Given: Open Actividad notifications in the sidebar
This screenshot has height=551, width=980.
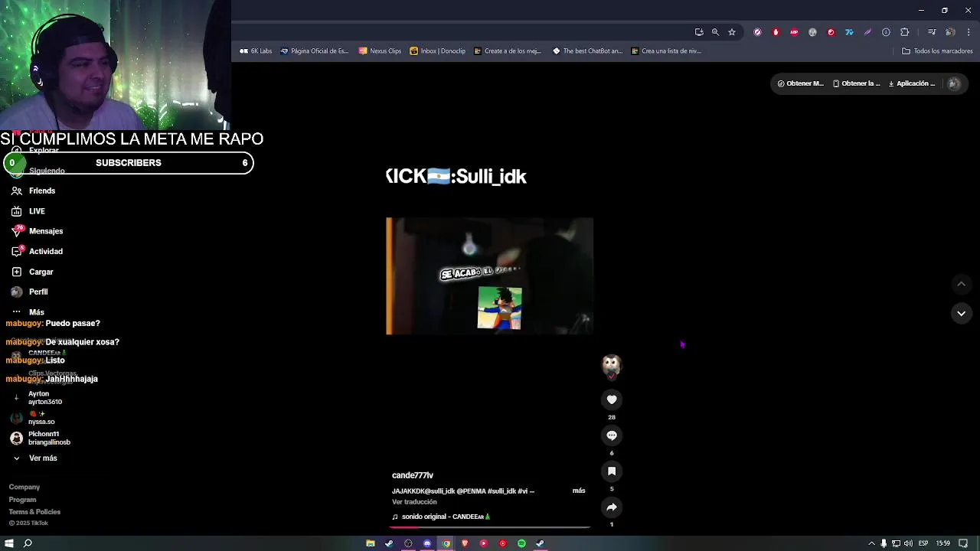Looking at the screenshot, I should tap(37, 251).
